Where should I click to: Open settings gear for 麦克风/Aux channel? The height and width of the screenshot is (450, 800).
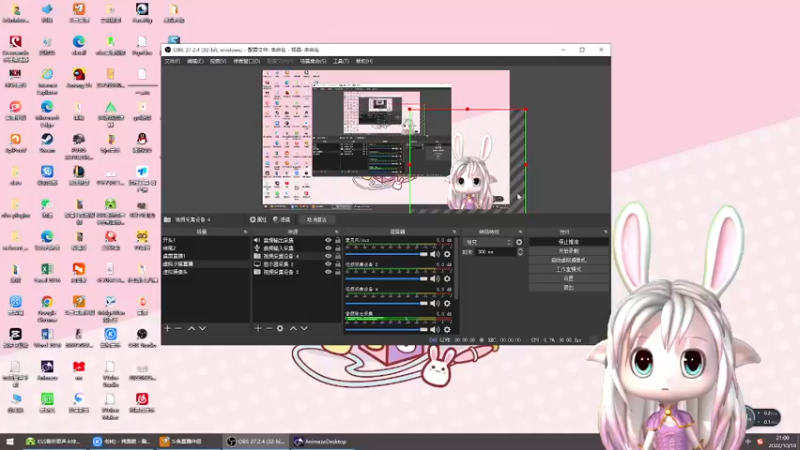447,254
